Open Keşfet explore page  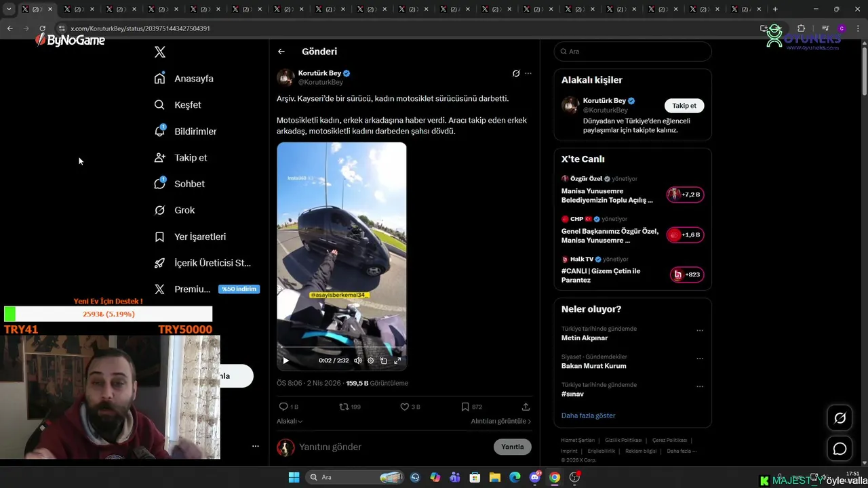click(x=178, y=105)
